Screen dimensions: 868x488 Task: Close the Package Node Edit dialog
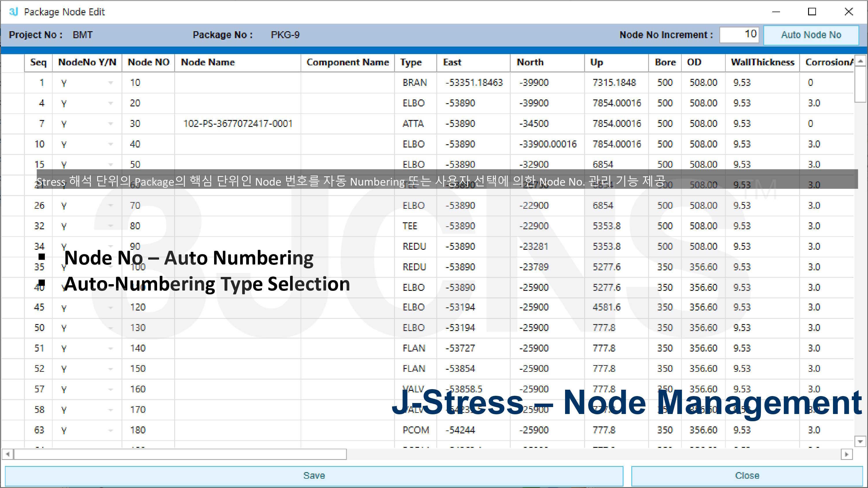click(747, 476)
